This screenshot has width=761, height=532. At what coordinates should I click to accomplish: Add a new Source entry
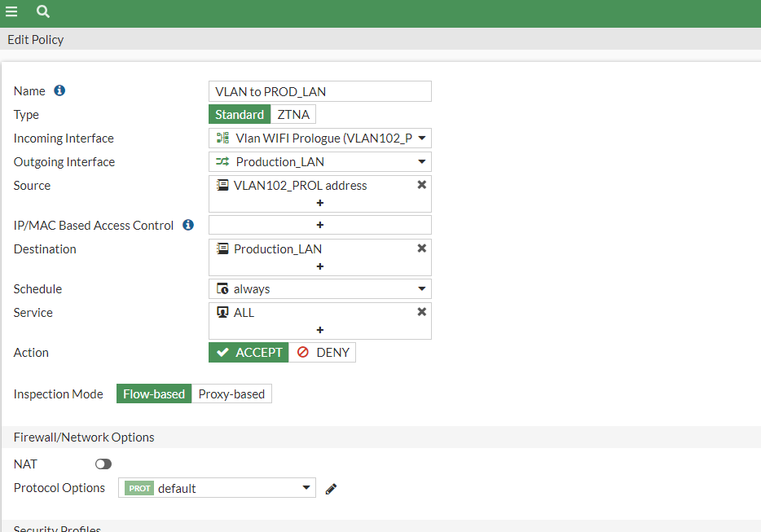(320, 203)
